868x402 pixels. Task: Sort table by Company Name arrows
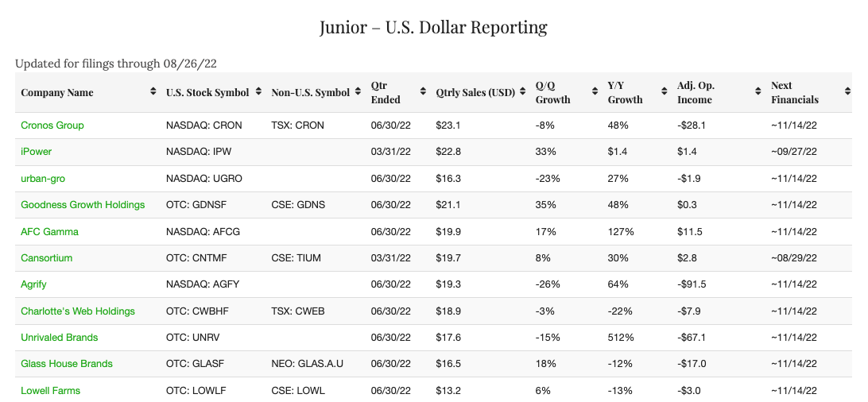(153, 93)
